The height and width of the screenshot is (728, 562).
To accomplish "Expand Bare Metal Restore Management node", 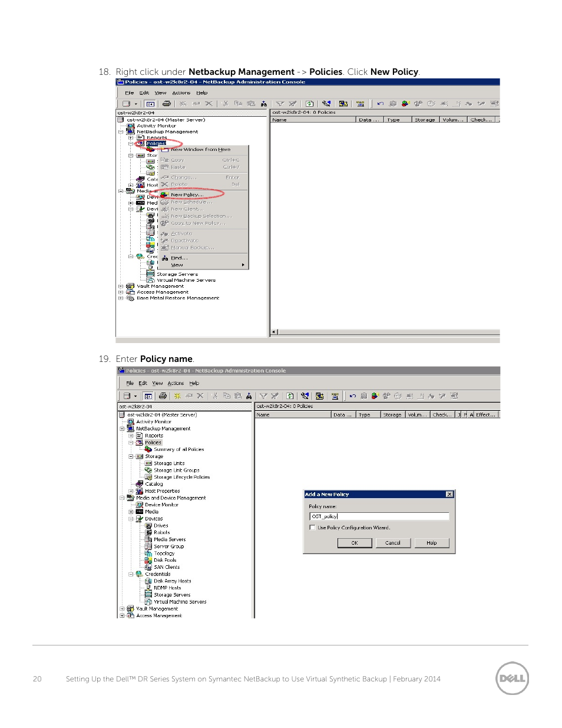I will [x=121, y=298].
